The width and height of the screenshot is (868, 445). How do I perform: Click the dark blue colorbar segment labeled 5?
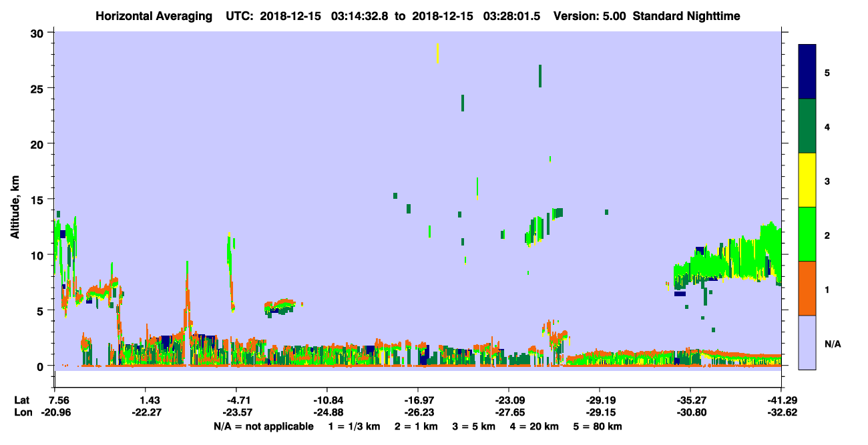(807, 72)
